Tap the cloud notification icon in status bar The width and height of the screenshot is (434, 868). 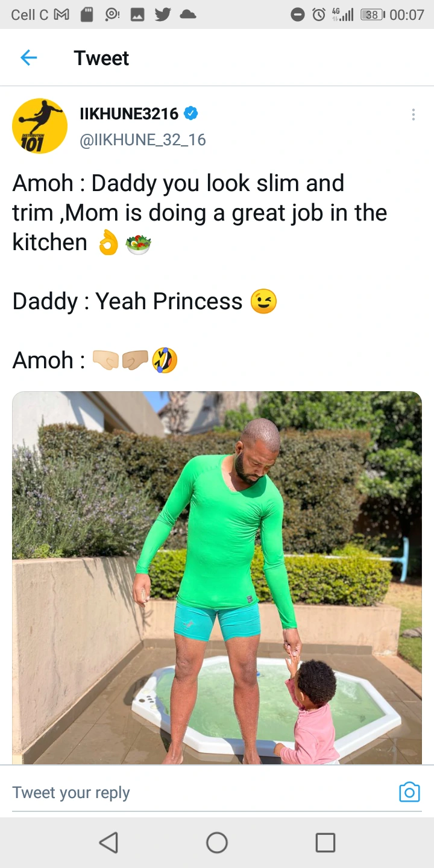pyautogui.click(x=188, y=14)
